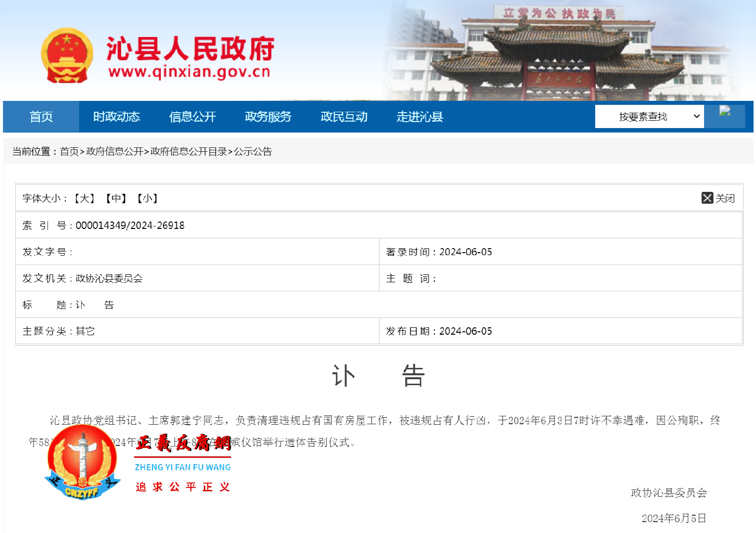Click the X icon before 关闭
Viewport: 756px width, 533px height.
pos(707,198)
